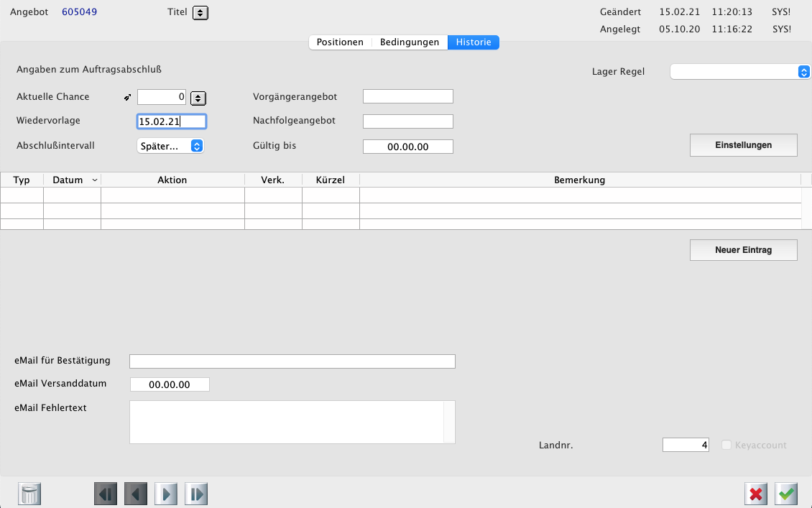Click the Einstellungen button

[743, 145]
